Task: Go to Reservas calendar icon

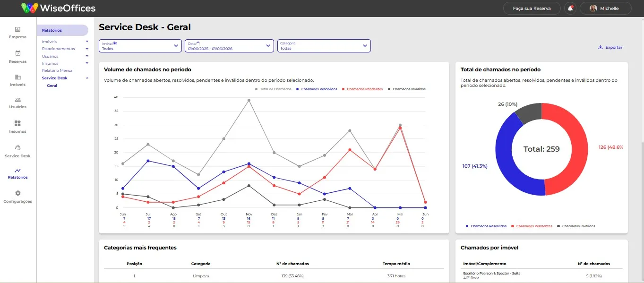Action: pos(18,53)
